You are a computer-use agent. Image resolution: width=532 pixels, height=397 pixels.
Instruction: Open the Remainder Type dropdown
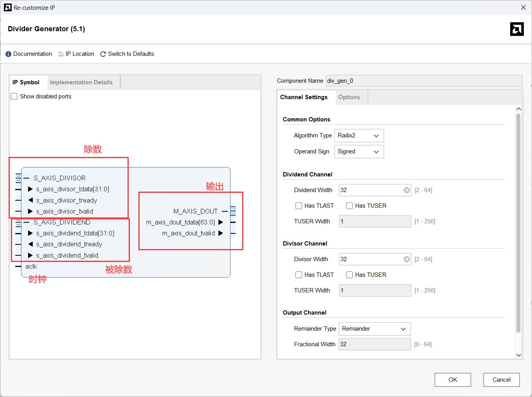point(374,329)
